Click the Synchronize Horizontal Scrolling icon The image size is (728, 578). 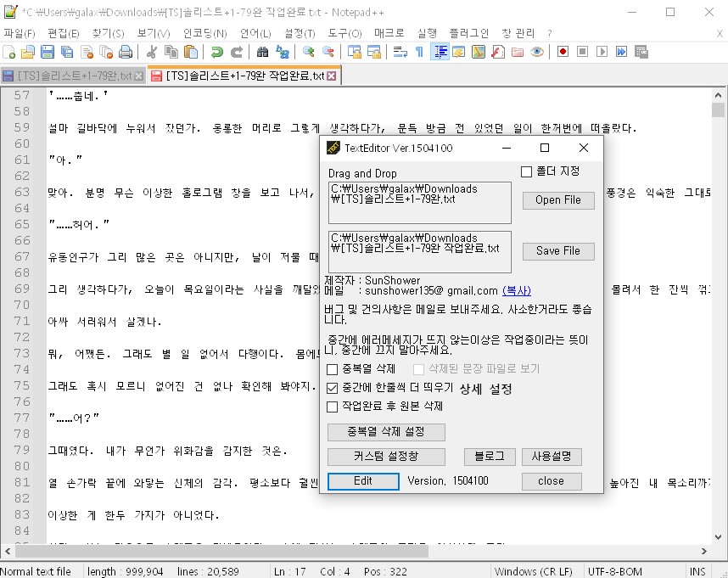pyautogui.click(x=373, y=52)
